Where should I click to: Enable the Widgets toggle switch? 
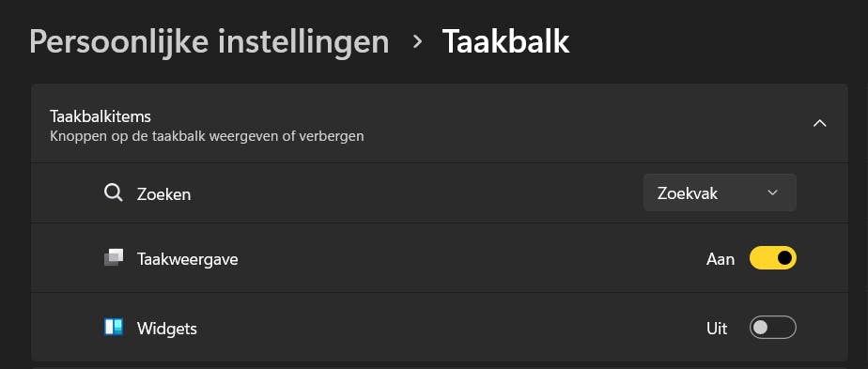coord(773,328)
